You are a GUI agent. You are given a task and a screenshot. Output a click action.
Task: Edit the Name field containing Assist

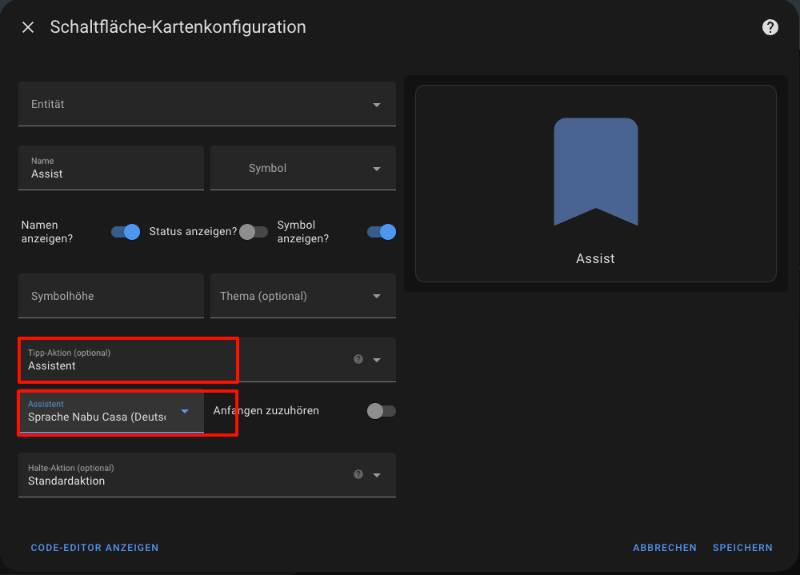(x=111, y=168)
